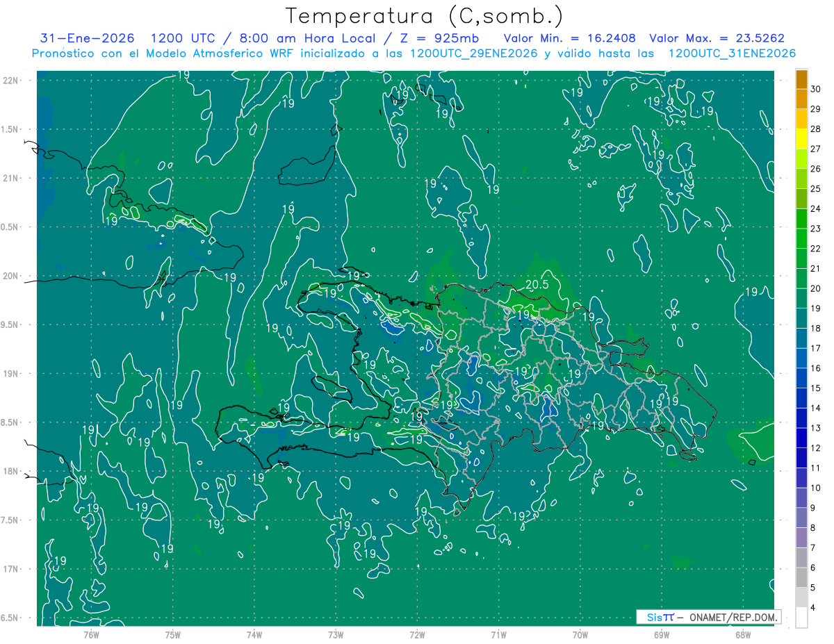Click the '19N' latitude axis label
The width and height of the screenshot is (834, 644).
(10, 373)
